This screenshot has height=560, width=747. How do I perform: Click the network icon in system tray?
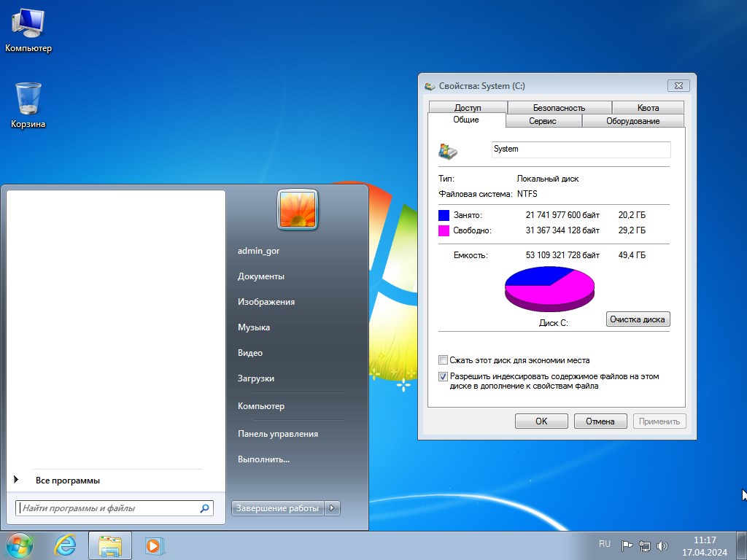click(645, 545)
